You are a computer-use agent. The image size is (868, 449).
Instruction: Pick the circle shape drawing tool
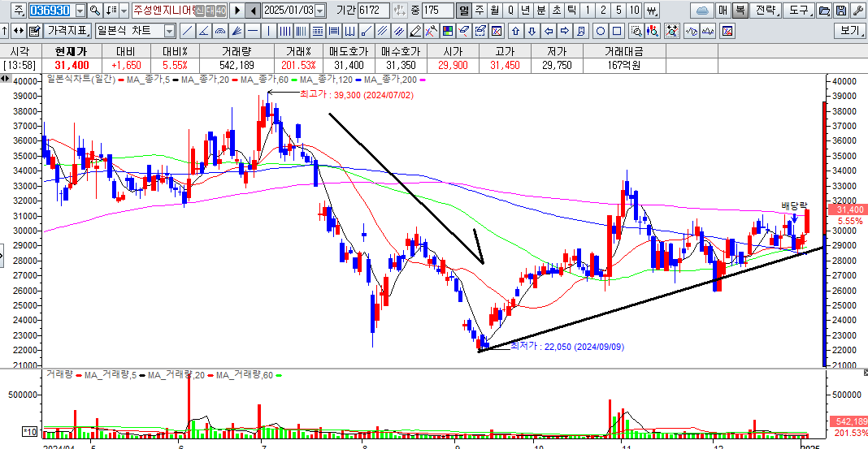600,31
